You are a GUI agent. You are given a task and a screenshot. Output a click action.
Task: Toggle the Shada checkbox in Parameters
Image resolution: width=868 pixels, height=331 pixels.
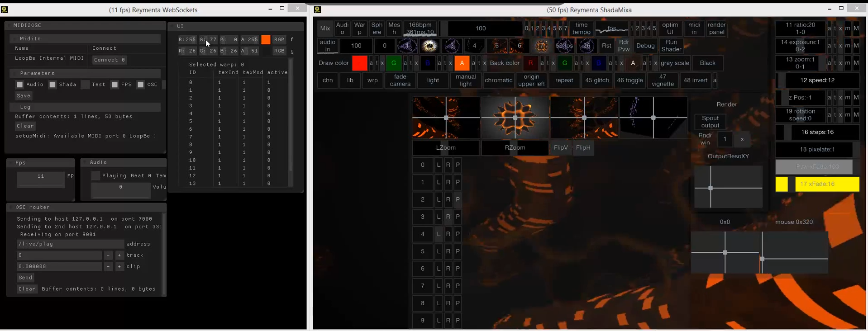pyautogui.click(x=52, y=85)
